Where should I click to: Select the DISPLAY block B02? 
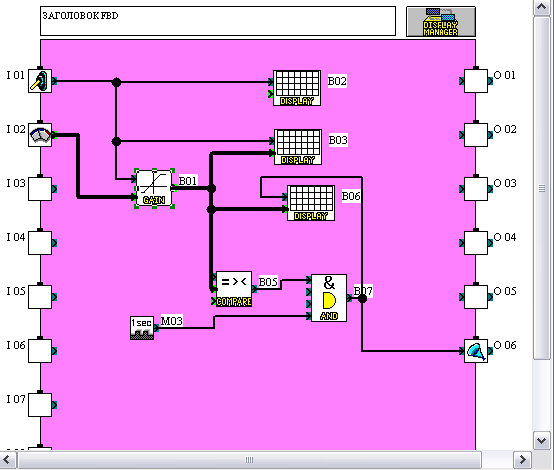coord(297,88)
